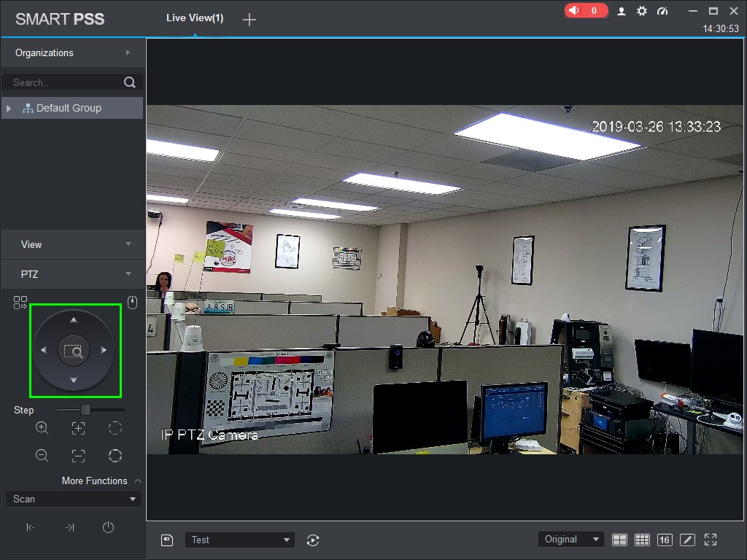Save the current view icon
Image resolution: width=747 pixels, height=560 pixels.
click(x=167, y=540)
